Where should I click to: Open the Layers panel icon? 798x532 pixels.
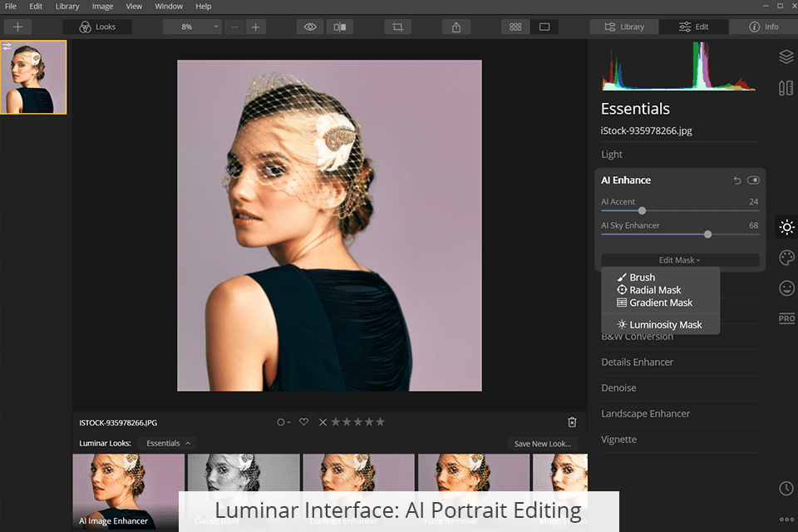[786, 57]
